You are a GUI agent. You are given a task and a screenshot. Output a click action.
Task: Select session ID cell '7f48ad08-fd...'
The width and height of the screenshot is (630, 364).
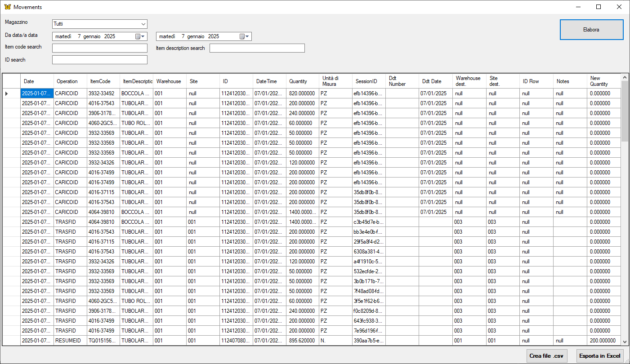tap(370, 291)
